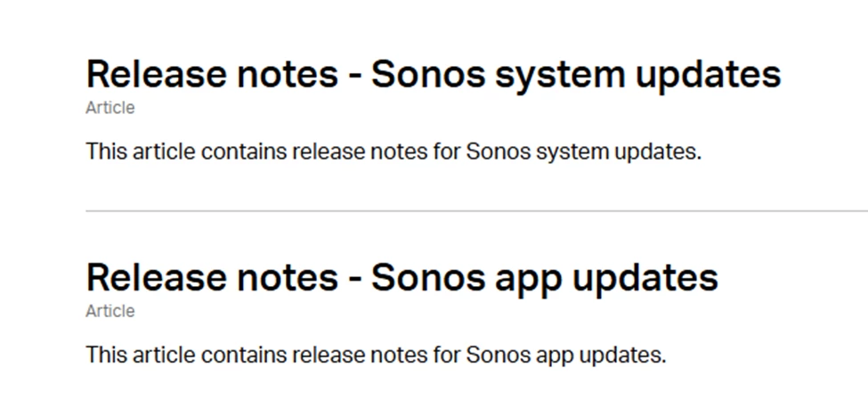Image resolution: width=868 pixels, height=393 pixels.
Task: Click 'Release' in the app updates title
Action: tap(157, 278)
